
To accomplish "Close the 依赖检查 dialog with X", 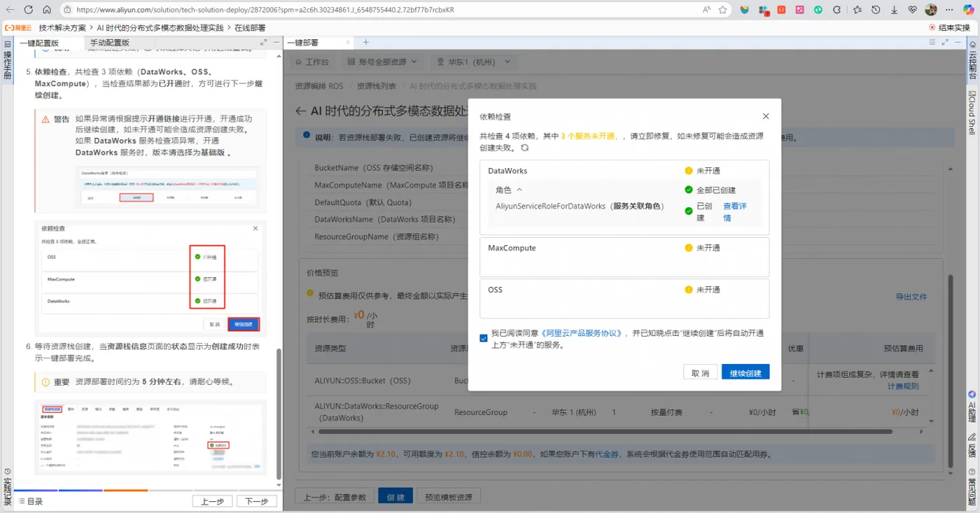I will tap(765, 116).
